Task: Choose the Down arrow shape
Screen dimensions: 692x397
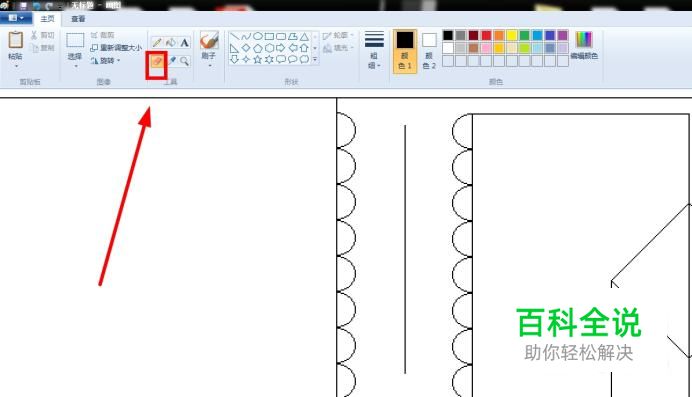Action: click(x=234, y=59)
